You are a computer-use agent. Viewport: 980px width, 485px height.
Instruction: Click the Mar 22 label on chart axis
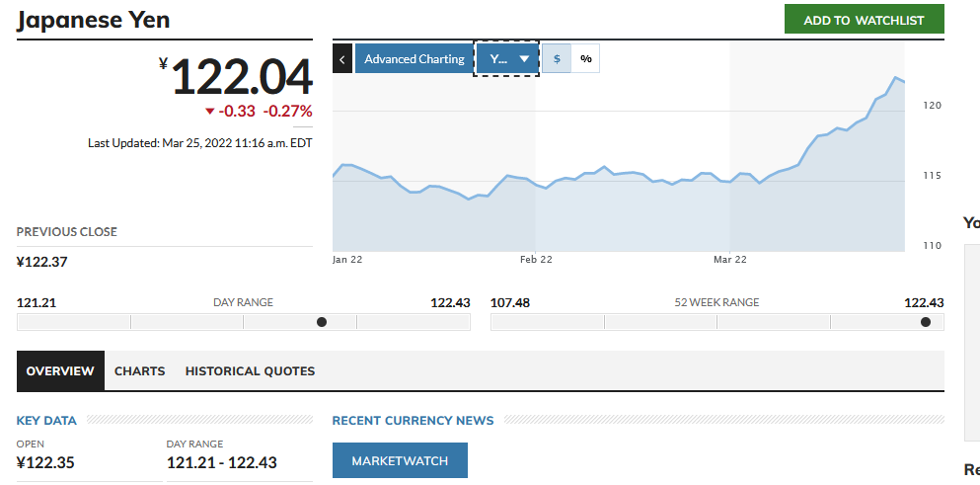click(730, 260)
